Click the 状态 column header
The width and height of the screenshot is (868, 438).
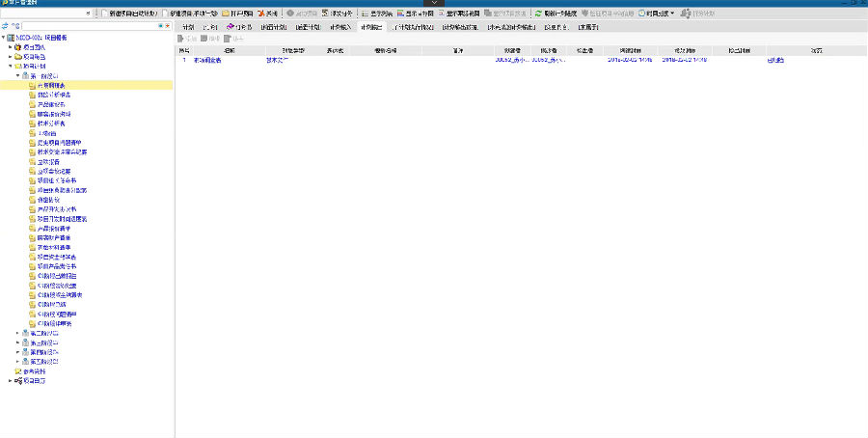817,50
